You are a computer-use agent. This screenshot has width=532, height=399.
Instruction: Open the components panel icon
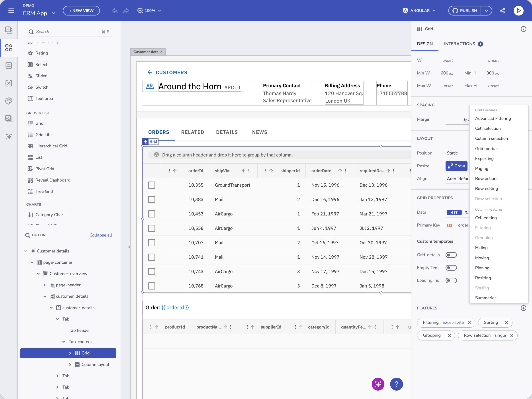tap(9, 48)
